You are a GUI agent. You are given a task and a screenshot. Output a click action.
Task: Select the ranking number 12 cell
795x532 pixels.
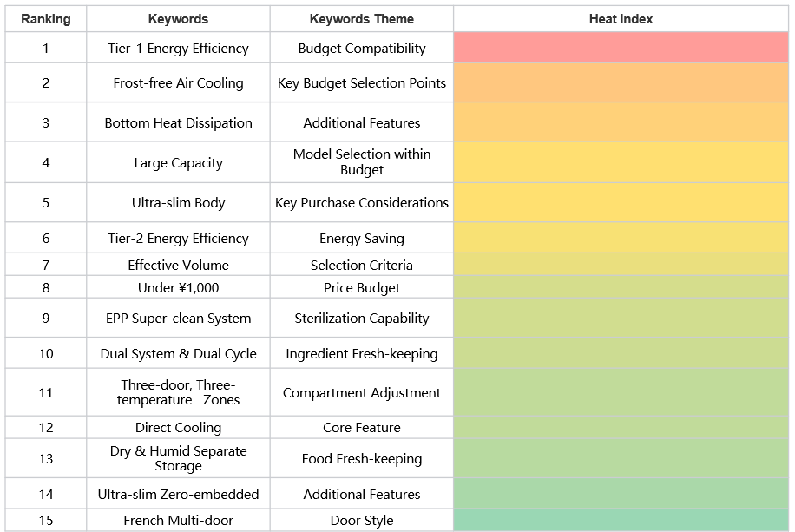click(46, 427)
